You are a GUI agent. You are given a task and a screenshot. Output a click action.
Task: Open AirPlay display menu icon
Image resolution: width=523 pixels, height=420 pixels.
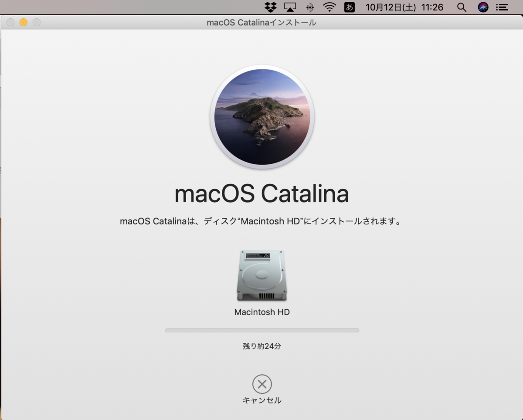coord(290,7)
